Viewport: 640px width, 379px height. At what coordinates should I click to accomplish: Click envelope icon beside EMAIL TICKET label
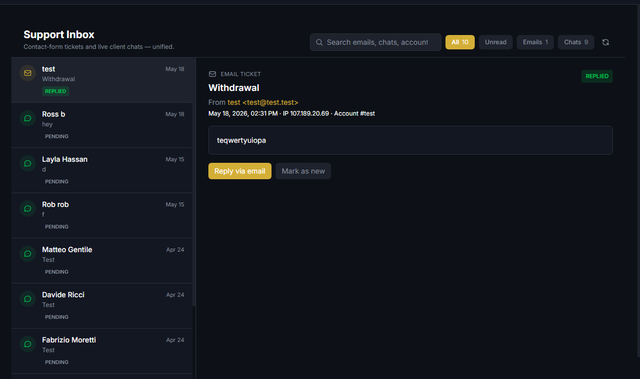212,74
